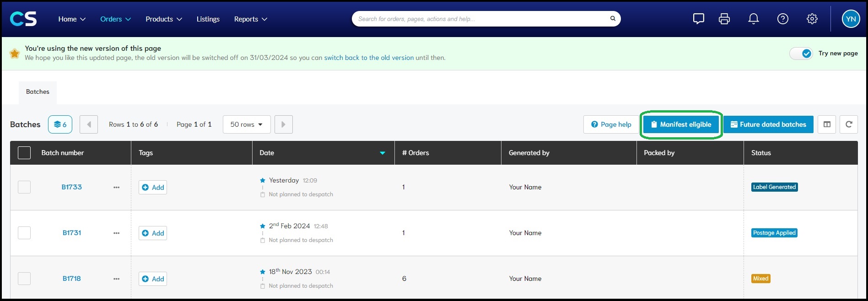Check the box for batch B1731

[x=24, y=233]
